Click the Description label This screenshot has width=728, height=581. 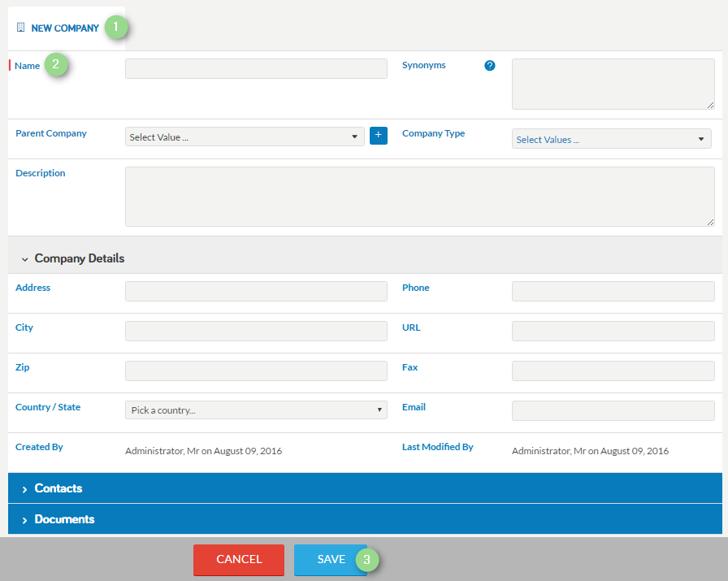click(x=41, y=173)
